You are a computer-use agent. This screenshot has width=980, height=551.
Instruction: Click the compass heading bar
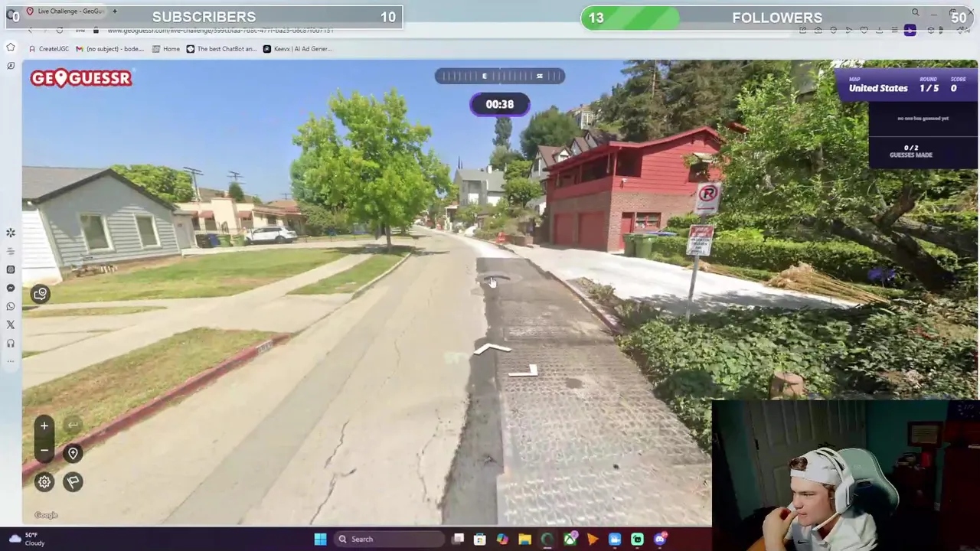click(x=500, y=76)
